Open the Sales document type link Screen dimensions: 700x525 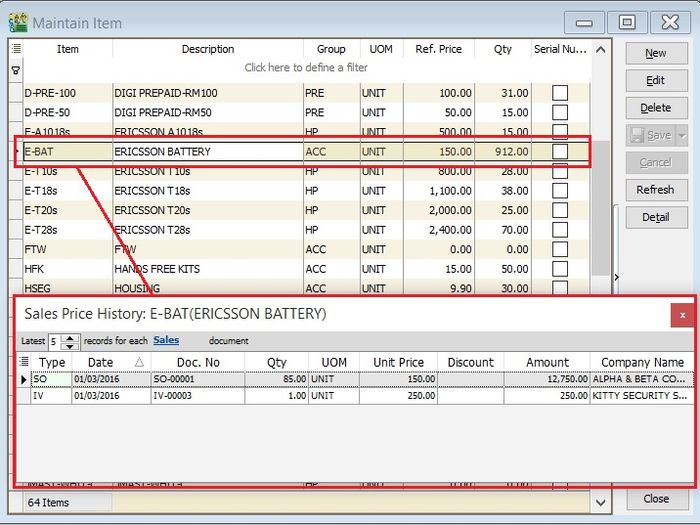click(166, 341)
